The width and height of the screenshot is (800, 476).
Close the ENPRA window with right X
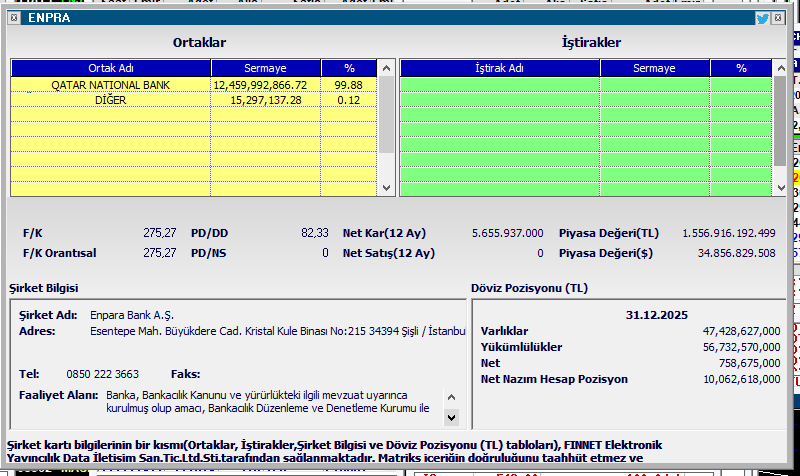779,18
